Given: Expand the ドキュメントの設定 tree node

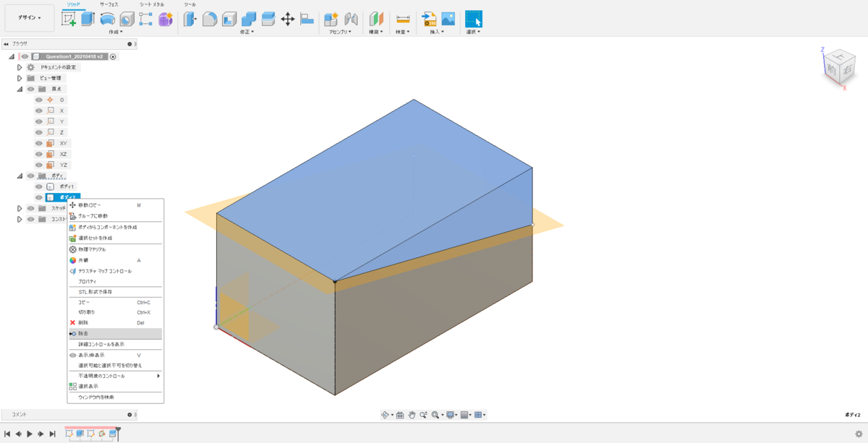Looking at the screenshot, I should [x=20, y=67].
